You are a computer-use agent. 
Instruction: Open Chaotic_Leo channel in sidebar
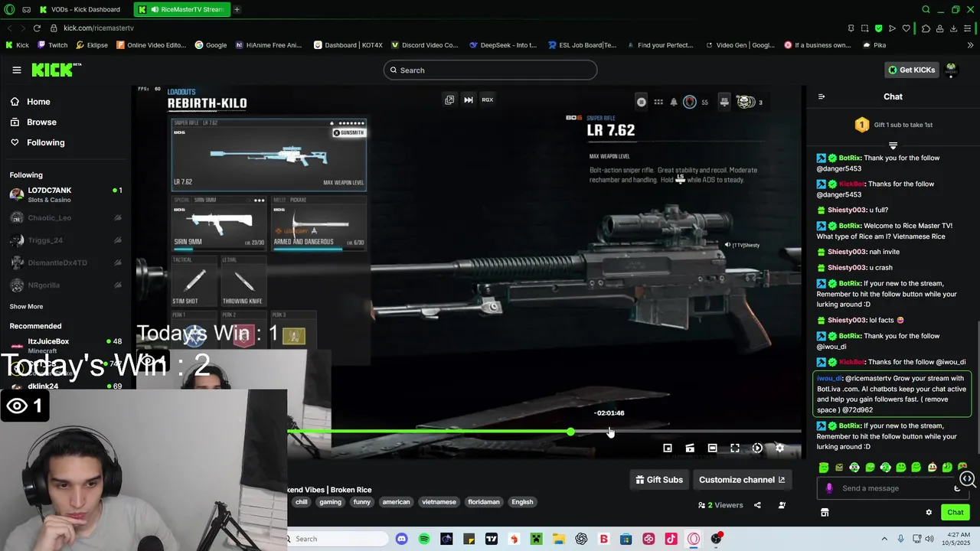66,217
